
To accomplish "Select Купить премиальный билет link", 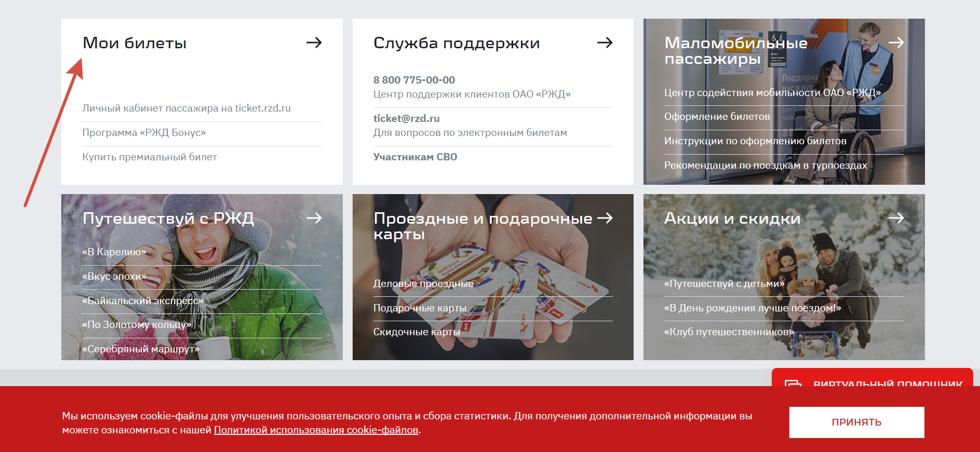I will coord(150,157).
